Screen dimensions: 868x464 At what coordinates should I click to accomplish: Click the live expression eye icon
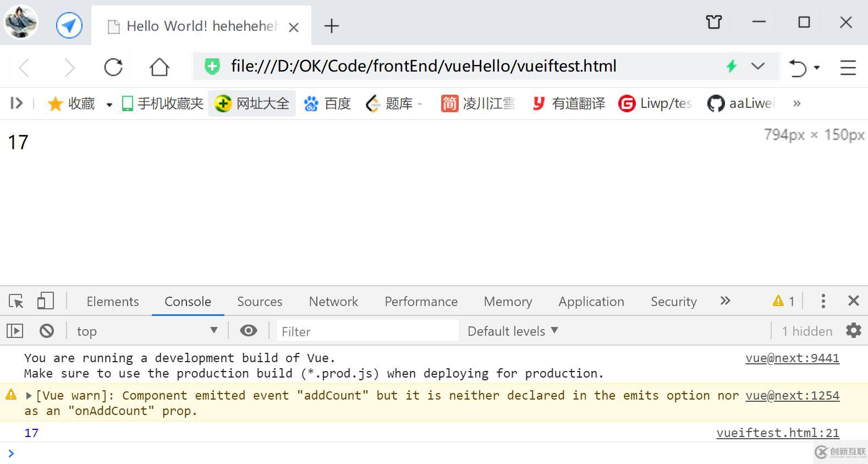(x=249, y=330)
